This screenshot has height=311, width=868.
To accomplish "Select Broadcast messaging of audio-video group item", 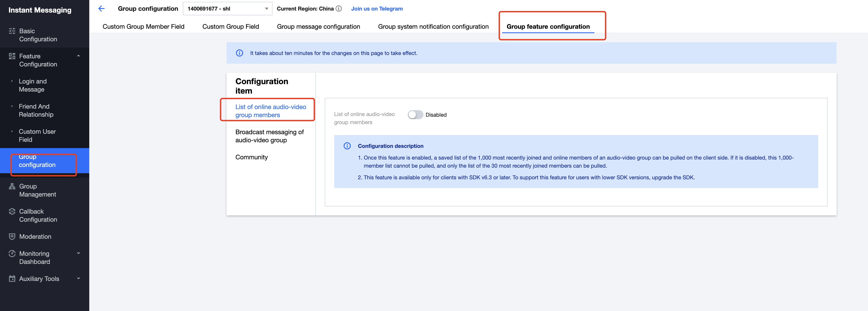I will click(x=269, y=136).
